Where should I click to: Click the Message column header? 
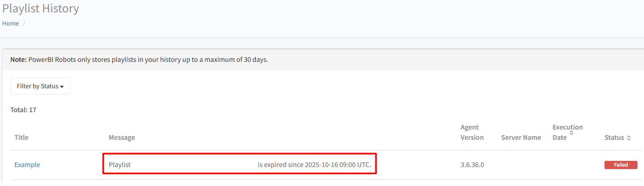pyautogui.click(x=122, y=137)
